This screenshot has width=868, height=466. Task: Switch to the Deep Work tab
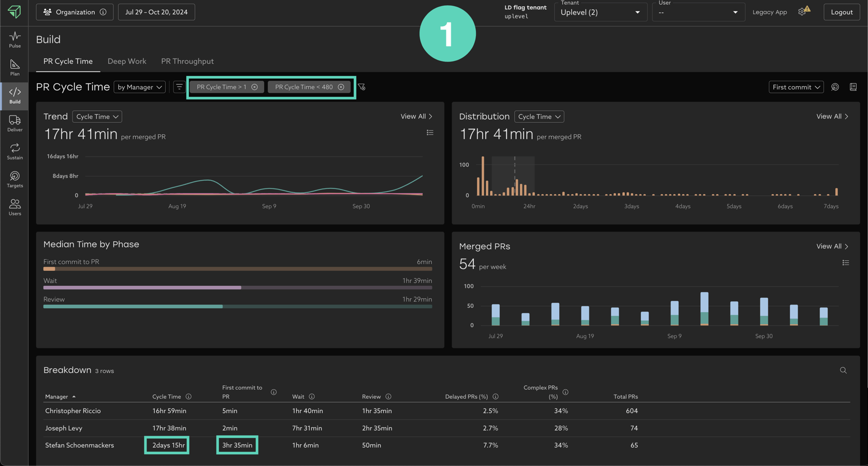point(127,61)
